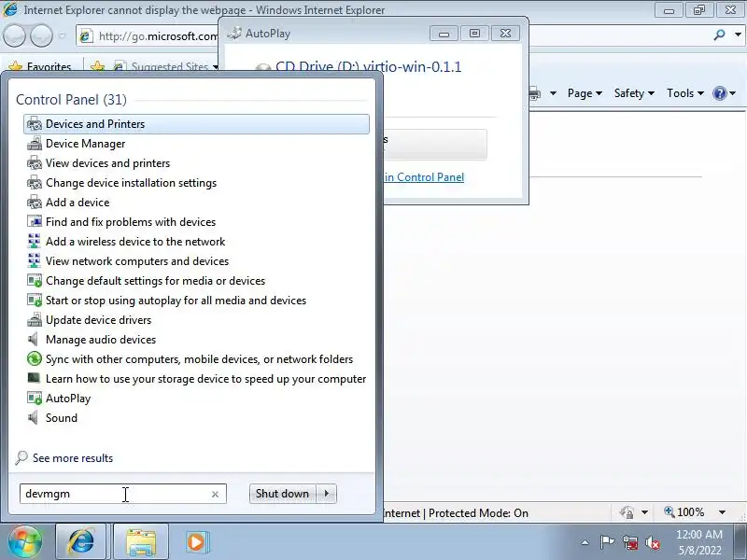
Task: Open Learn how to use storage device result
Action: (x=196, y=379)
